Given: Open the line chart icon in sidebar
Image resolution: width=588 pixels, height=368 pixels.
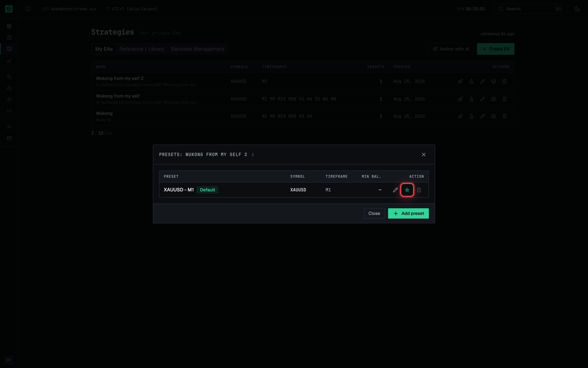Looking at the screenshot, I should 9,61.
